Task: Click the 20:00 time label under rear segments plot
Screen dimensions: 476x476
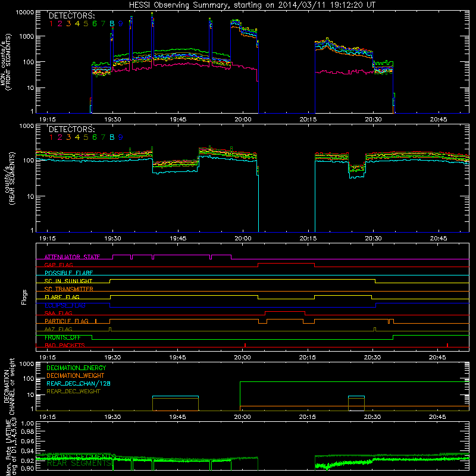Action: tap(243, 239)
